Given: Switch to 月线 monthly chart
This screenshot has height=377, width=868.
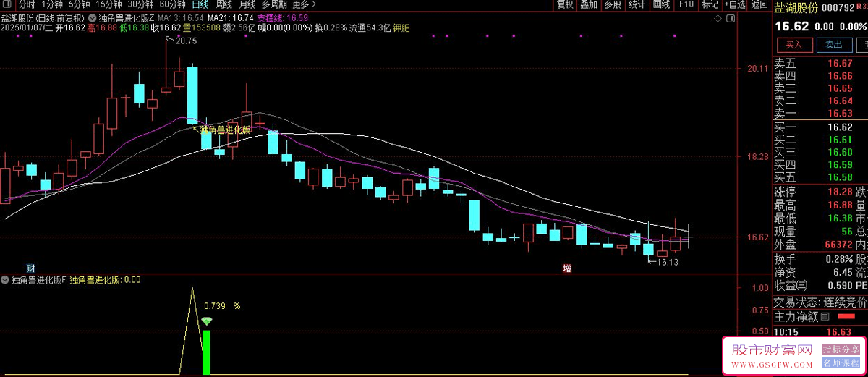Looking at the screenshot, I should pyautogui.click(x=248, y=4).
